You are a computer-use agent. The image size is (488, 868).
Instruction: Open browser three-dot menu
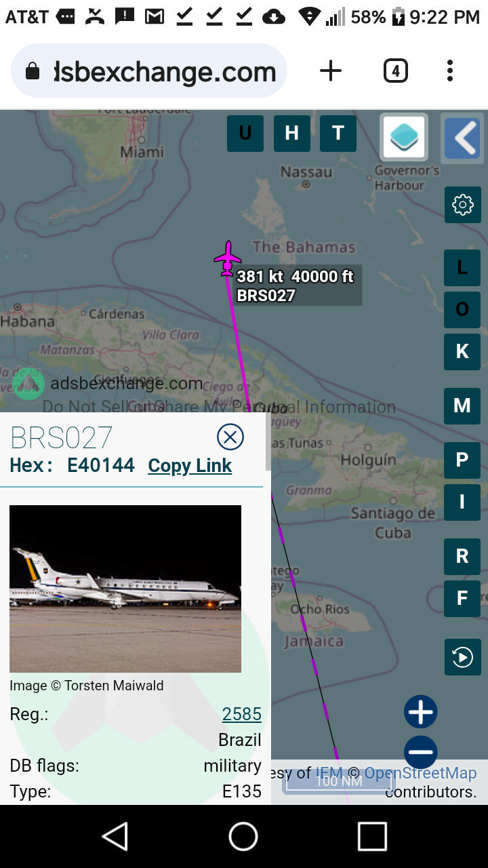(450, 71)
